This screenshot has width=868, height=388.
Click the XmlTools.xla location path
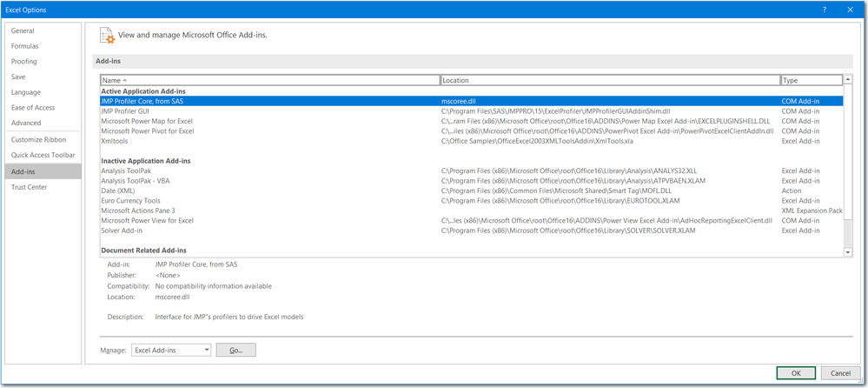point(537,141)
